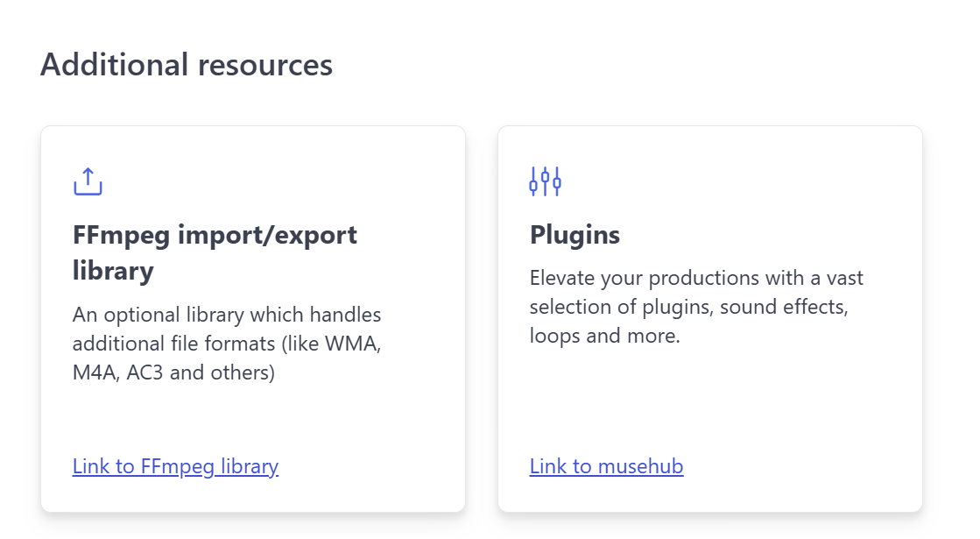Click 'loops and more.' text in Plugins card
The height and width of the screenshot is (539, 980).
pyautogui.click(x=604, y=336)
